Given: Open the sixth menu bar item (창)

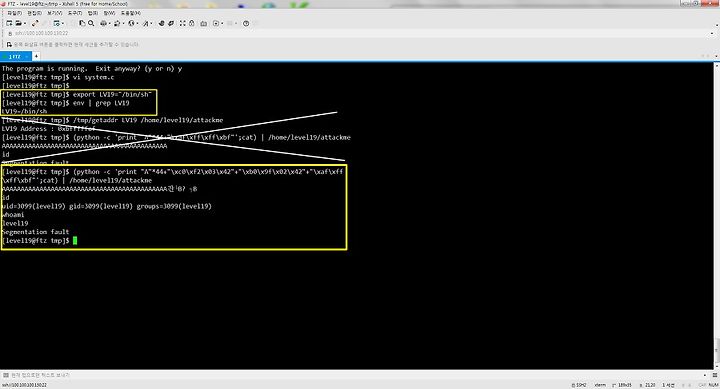Looking at the screenshot, I should (x=109, y=13).
